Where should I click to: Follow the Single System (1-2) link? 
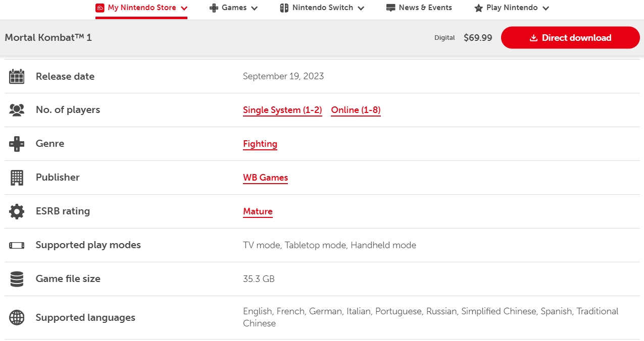282,110
